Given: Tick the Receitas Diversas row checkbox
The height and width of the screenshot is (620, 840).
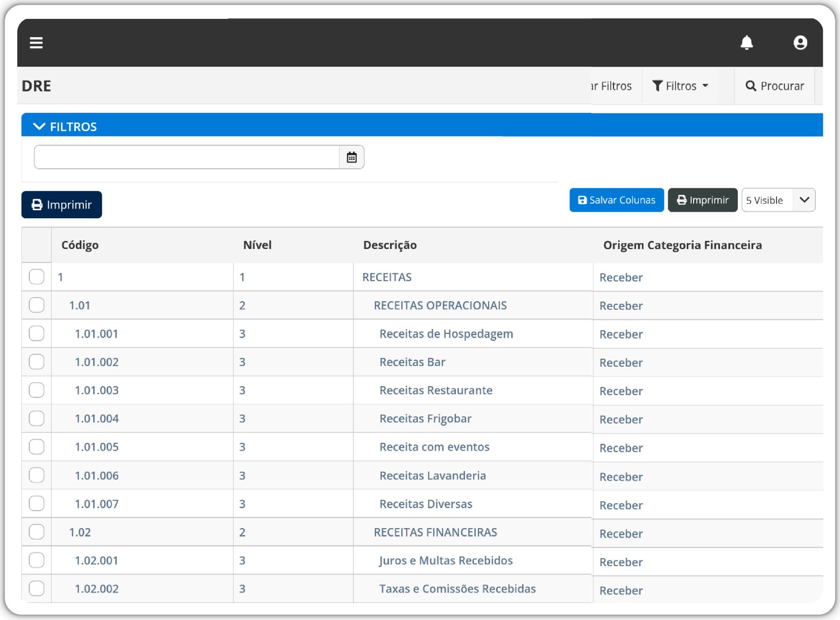Looking at the screenshot, I should click(37, 503).
